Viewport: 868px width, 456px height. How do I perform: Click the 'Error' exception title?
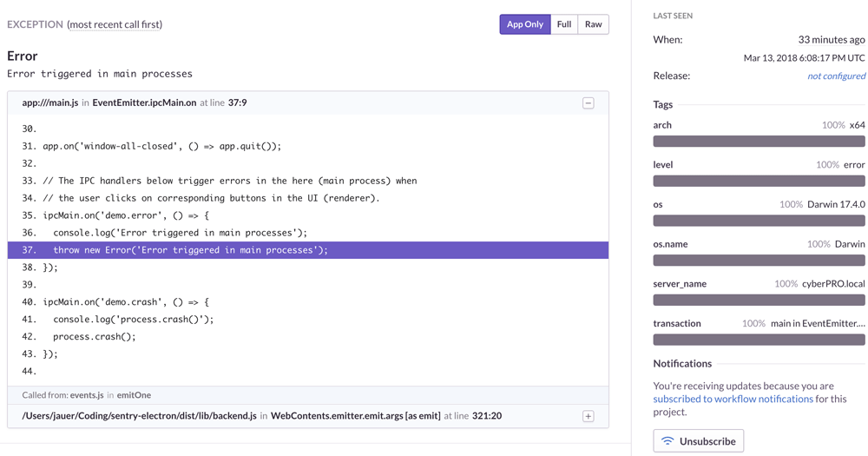pos(23,56)
